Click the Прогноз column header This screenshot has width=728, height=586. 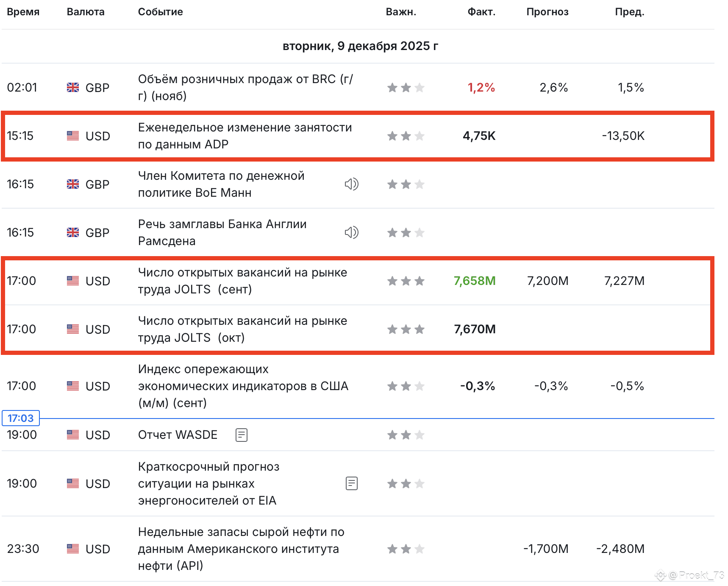pyautogui.click(x=547, y=12)
